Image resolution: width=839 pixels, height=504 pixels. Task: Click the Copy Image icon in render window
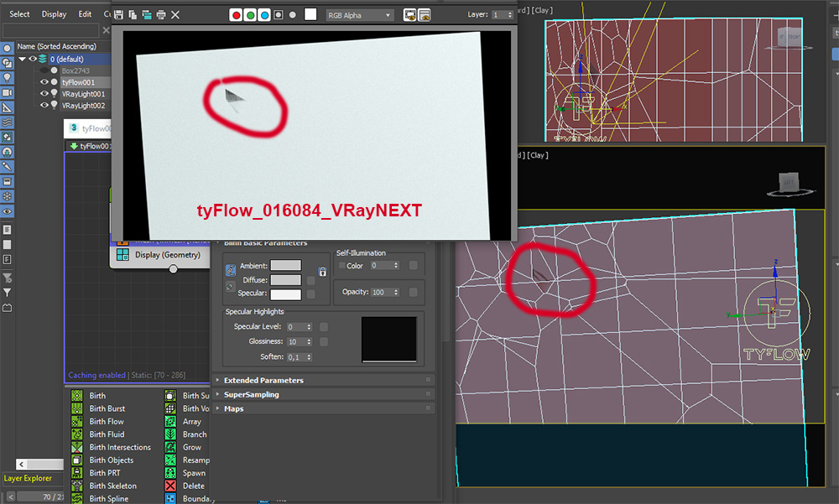133,15
